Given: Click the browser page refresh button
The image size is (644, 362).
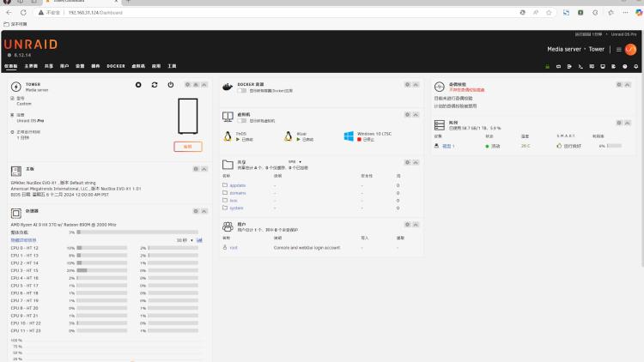Looking at the screenshot, I should tap(23, 13).
